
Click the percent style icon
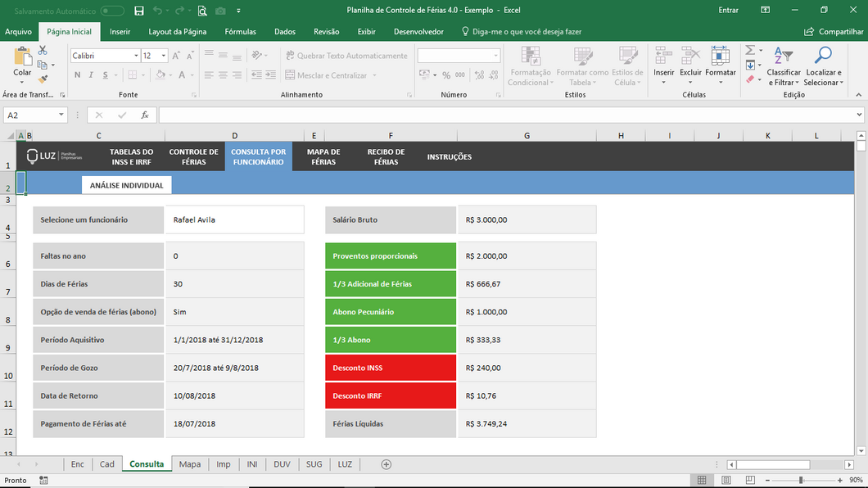446,75
